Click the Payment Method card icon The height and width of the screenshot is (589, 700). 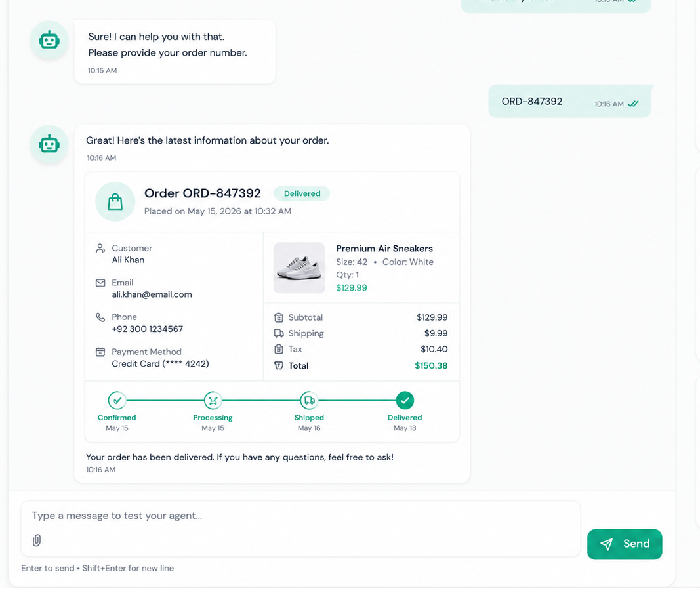[100, 352]
